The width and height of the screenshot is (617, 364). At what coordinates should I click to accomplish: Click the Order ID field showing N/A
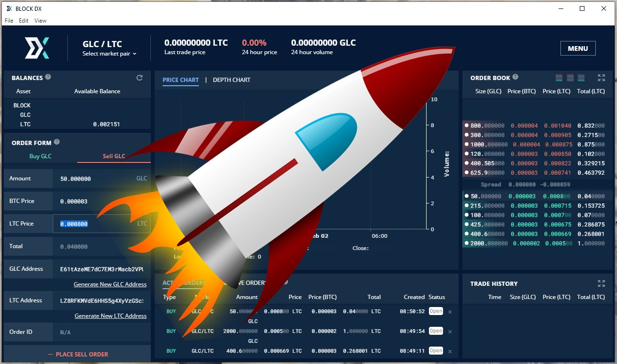pyautogui.click(x=102, y=332)
